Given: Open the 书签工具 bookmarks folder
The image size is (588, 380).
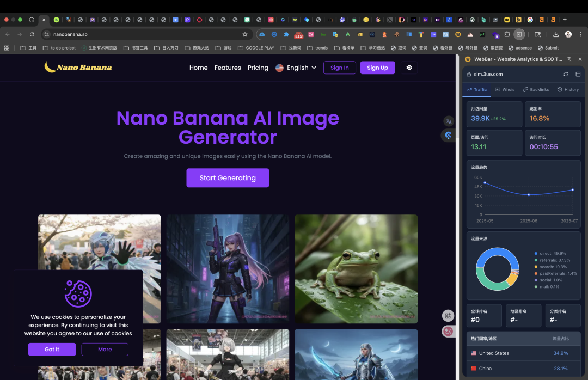Looking at the screenshot, I should 136,48.
